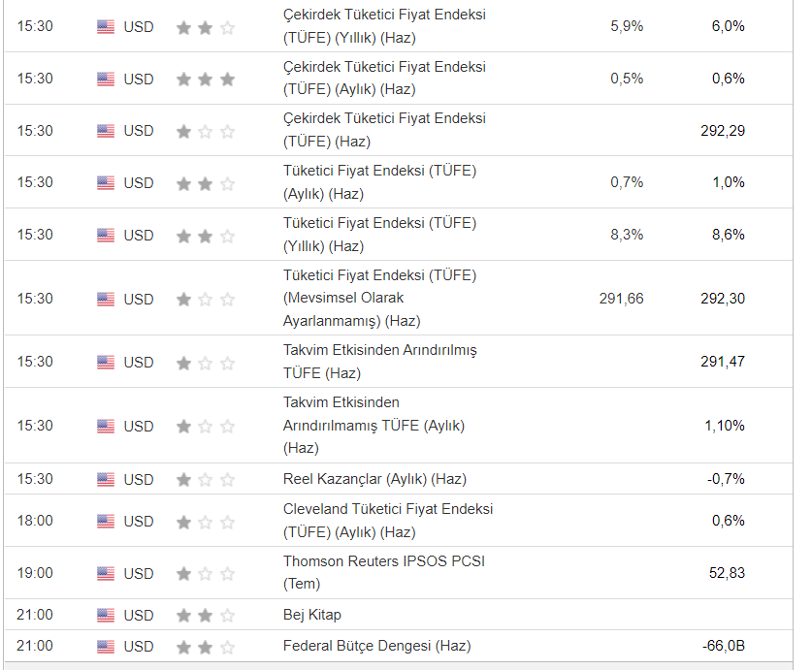Click the three-star importance rating for Çekirdek TÜFE (Aylık)
The height and width of the screenshot is (670, 812).
click(x=206, y=79)
